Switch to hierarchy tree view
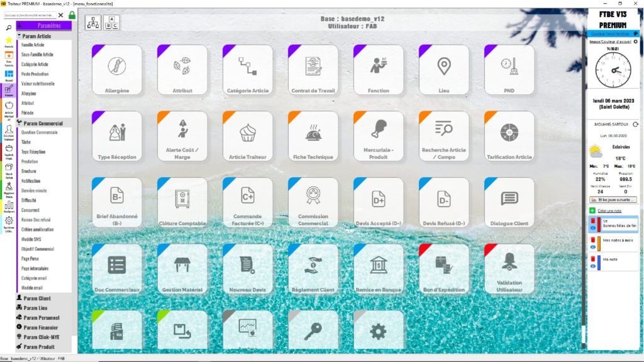644x362 pixels. [93, 23]
